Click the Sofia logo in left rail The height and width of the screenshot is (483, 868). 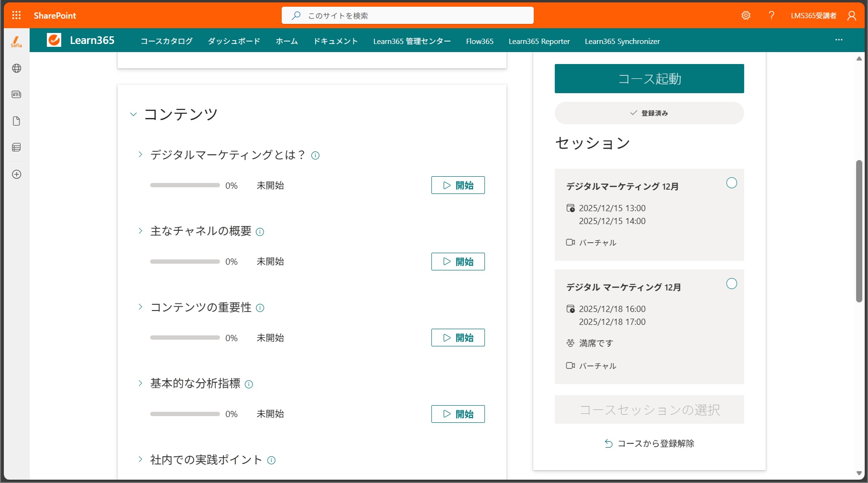(16, 42)
